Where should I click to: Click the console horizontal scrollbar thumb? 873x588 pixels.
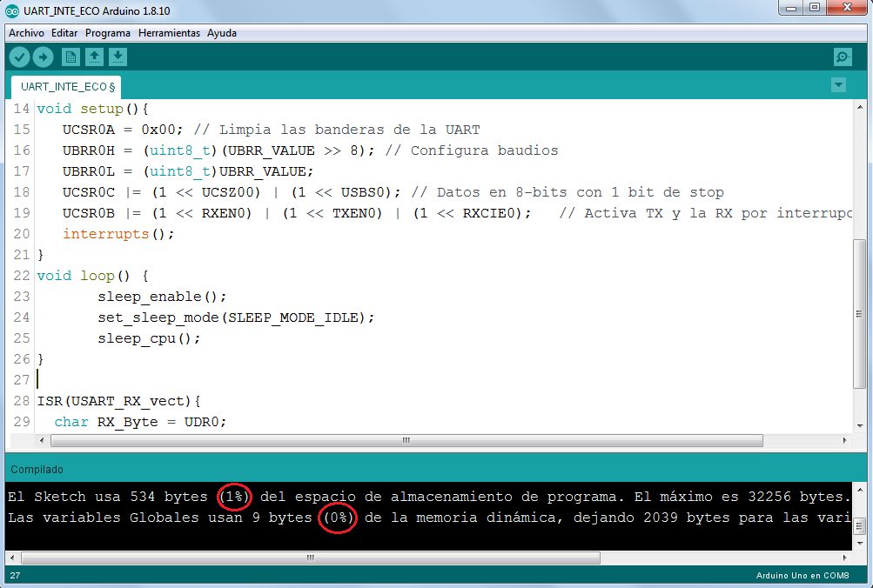click(x=311, y=558)
